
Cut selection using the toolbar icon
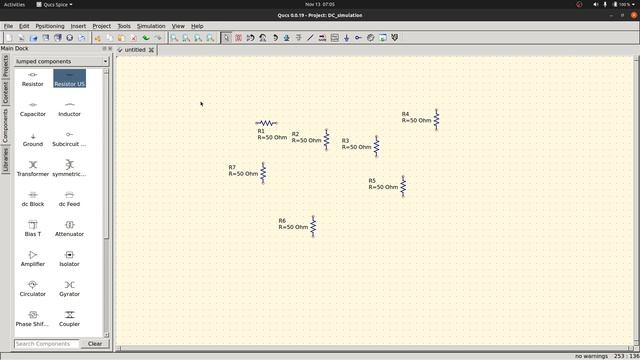point(98,38)
